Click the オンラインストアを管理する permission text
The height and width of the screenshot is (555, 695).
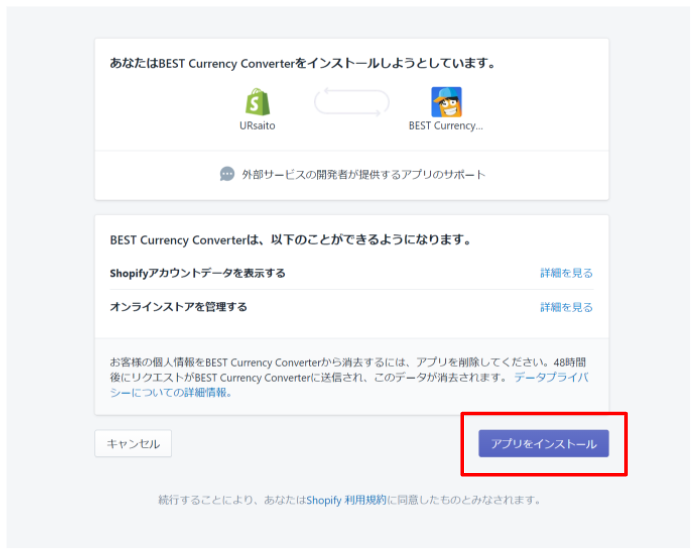point(179,307)
